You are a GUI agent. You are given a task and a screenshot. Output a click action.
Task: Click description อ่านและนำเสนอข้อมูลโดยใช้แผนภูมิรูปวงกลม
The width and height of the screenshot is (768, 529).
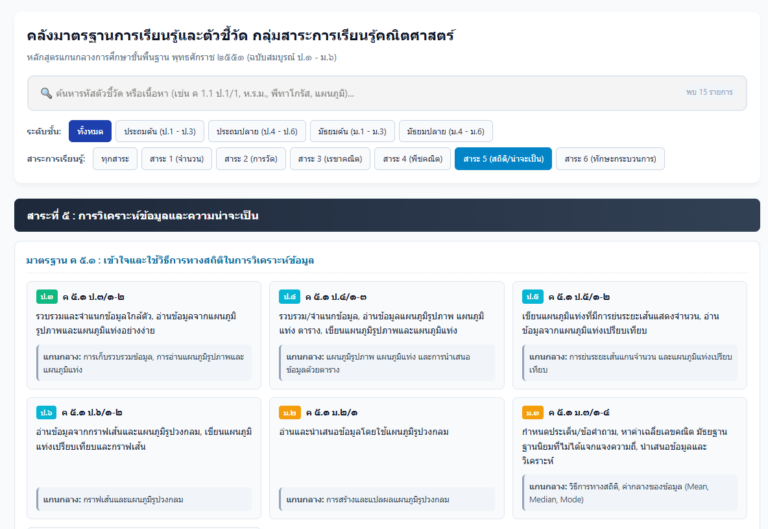364,432
